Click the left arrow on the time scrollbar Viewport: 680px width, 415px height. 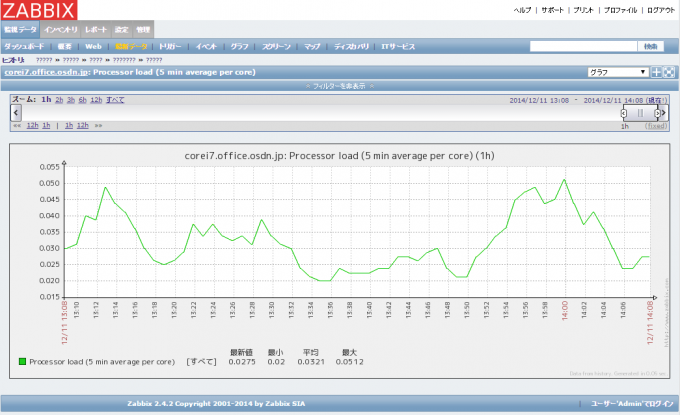[13, 113]
